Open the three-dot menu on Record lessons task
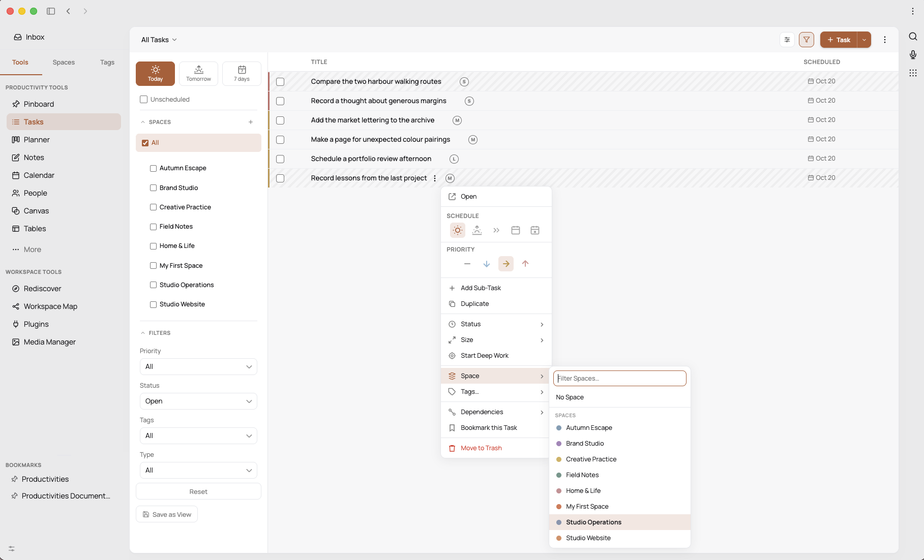Screen dimensions: 924x560 tap(435, 178)
